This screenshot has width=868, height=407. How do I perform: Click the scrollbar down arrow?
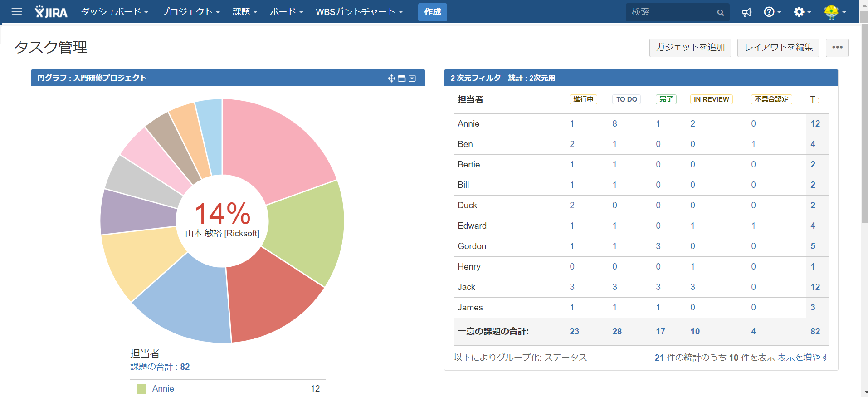pyautogui.click(x=865, y=392)
